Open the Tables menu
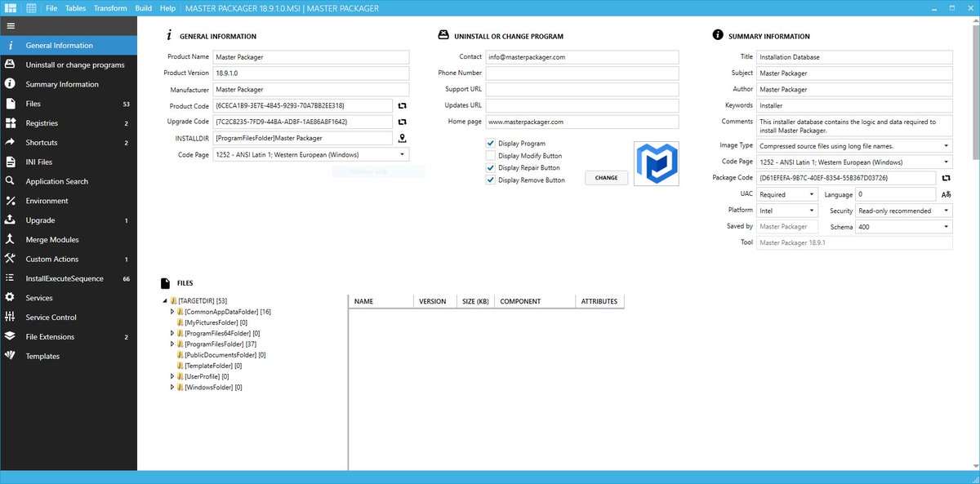Viewport: 980px width, 484px height. (75, 8)
